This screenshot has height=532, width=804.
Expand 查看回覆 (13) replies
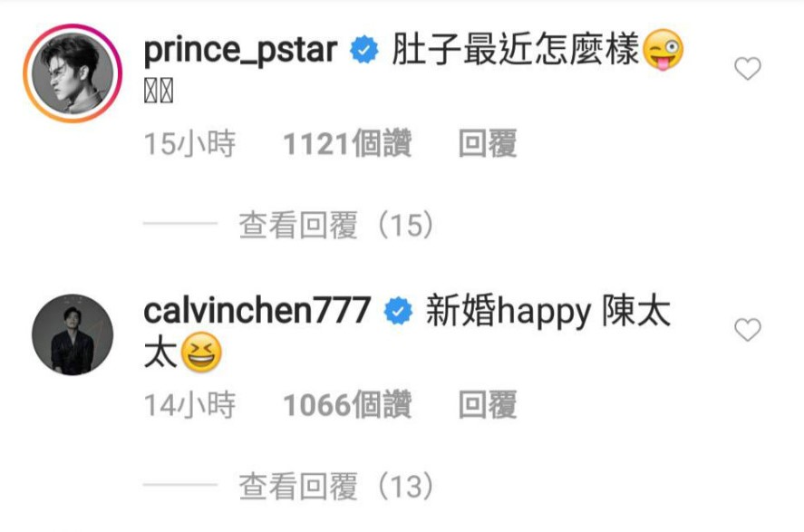336,486
